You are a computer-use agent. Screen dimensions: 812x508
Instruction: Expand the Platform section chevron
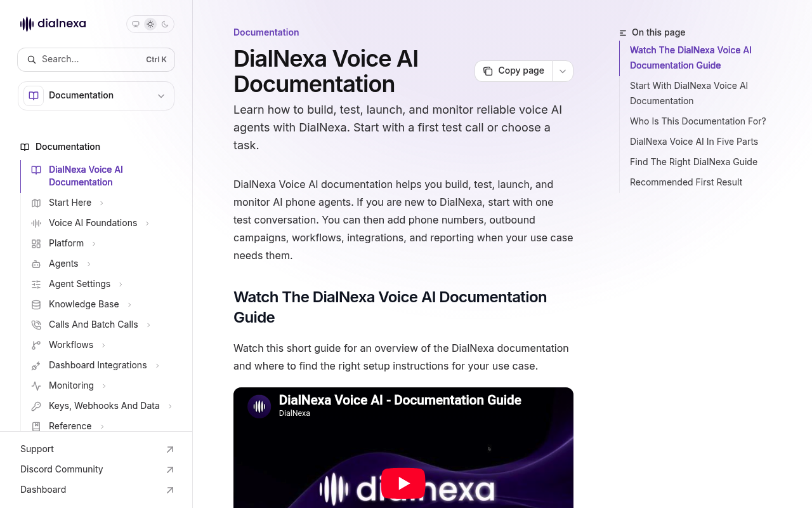tap(94, 244)
